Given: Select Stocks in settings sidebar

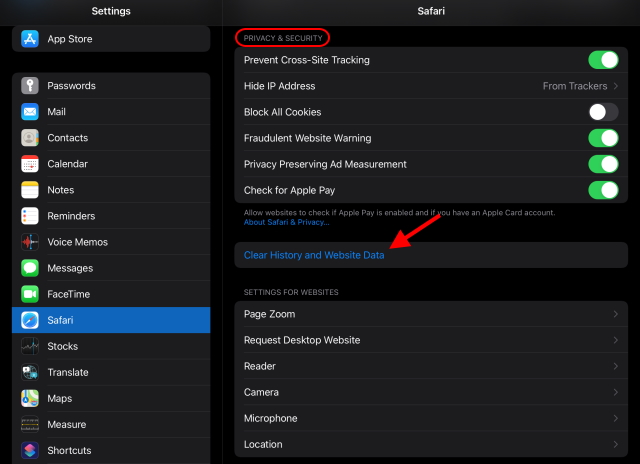Looking at the screenshot, I should click(111, 346).
